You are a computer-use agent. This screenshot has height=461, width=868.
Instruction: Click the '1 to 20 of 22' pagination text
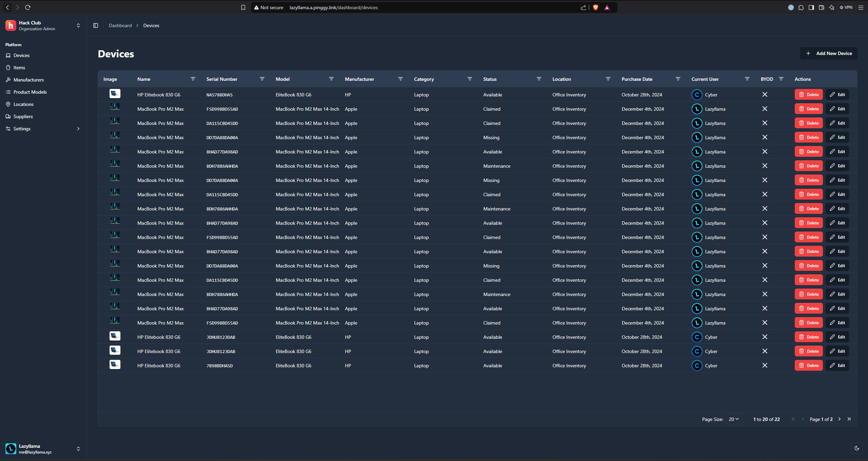(x=767, y=419)
